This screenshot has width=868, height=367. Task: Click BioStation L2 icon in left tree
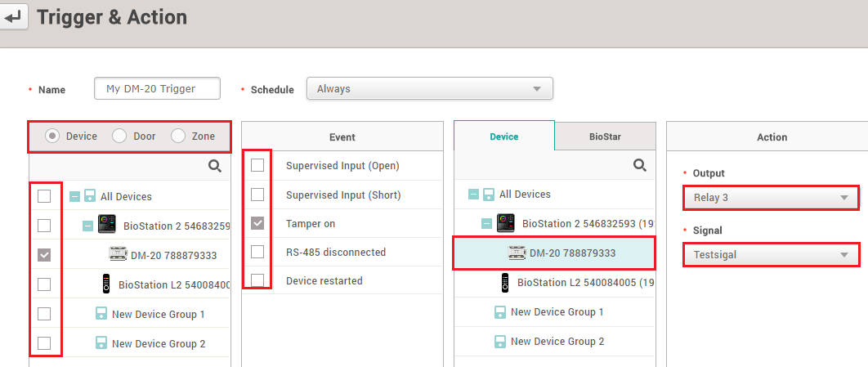105,284
